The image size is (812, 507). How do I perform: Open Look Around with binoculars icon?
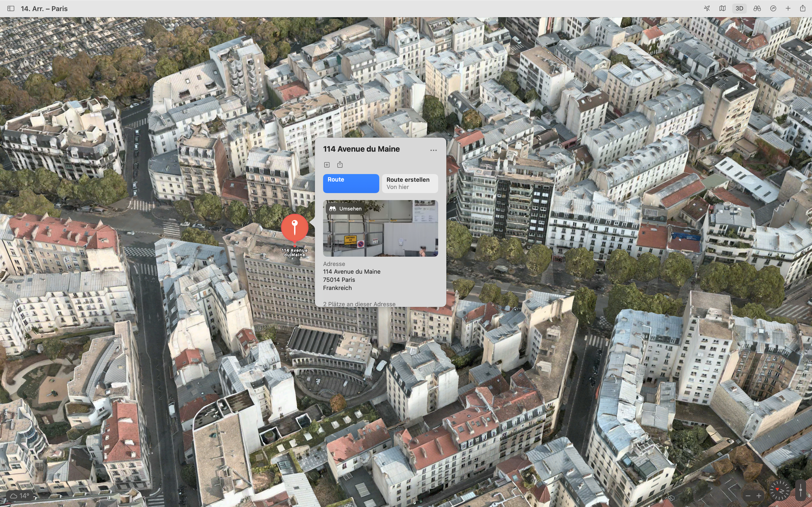757,8
